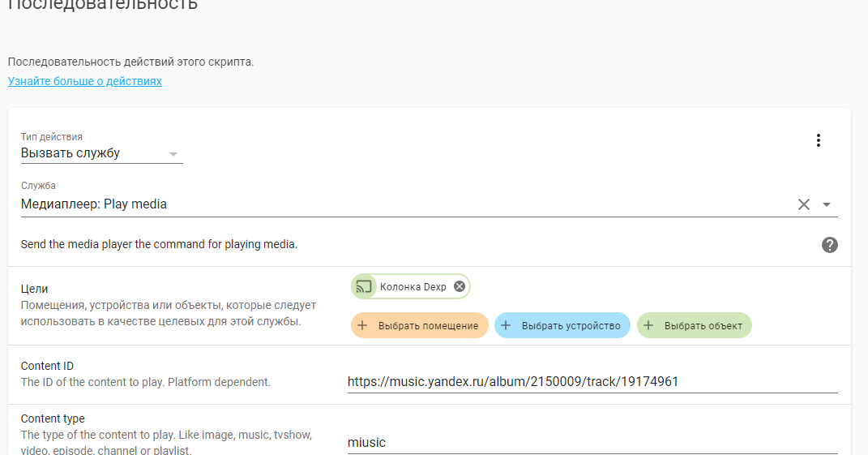Image resolution: width=868 pixels, height=455 pixels.
Task: Focus the Content type field with miusic
Action: [592, 442]
